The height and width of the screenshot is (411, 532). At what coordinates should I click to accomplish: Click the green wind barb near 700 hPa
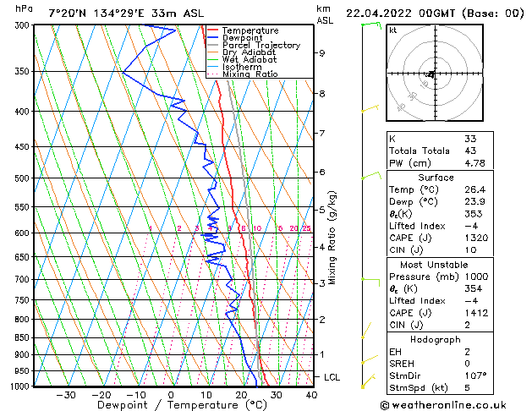tap(370, 282)
